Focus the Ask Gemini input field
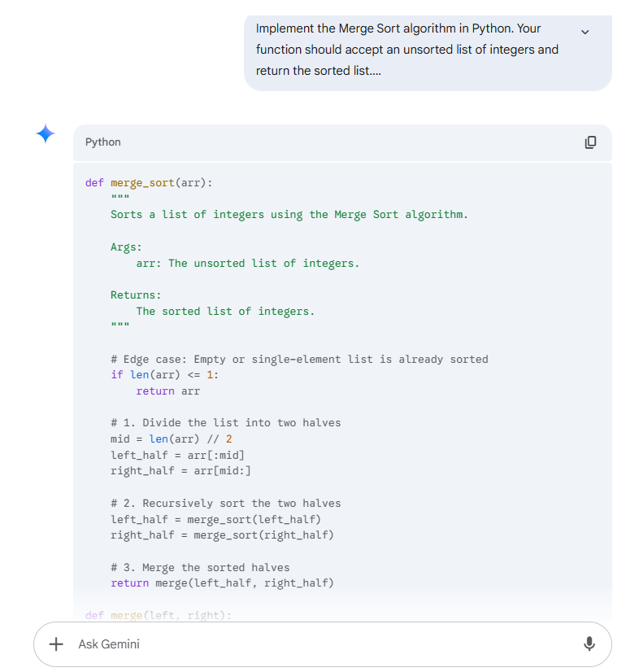Screen dimensions: 639x672 tap(322, 644)
